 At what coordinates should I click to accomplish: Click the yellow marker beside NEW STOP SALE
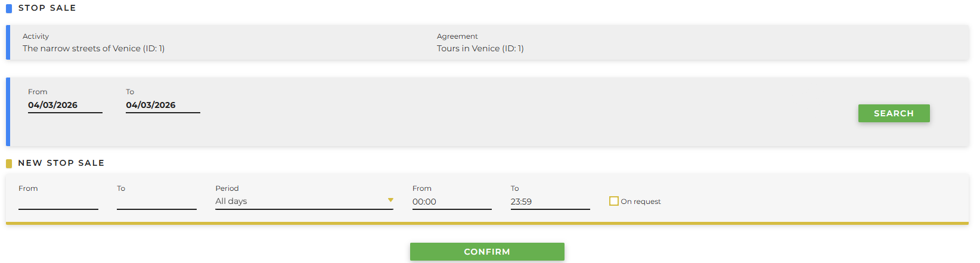[9, 163]
